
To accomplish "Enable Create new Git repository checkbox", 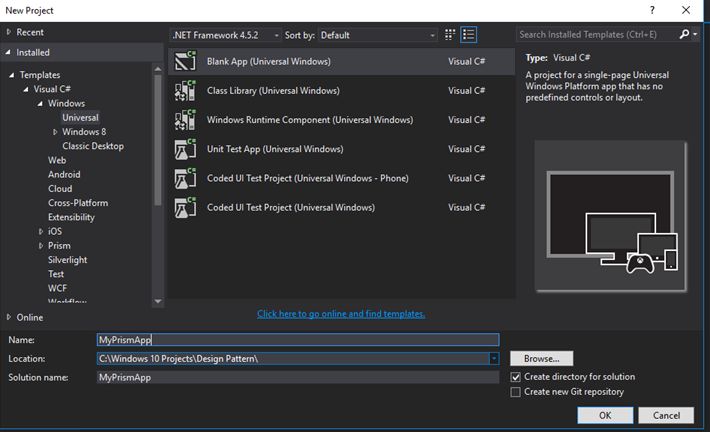I will pos(516,392).
